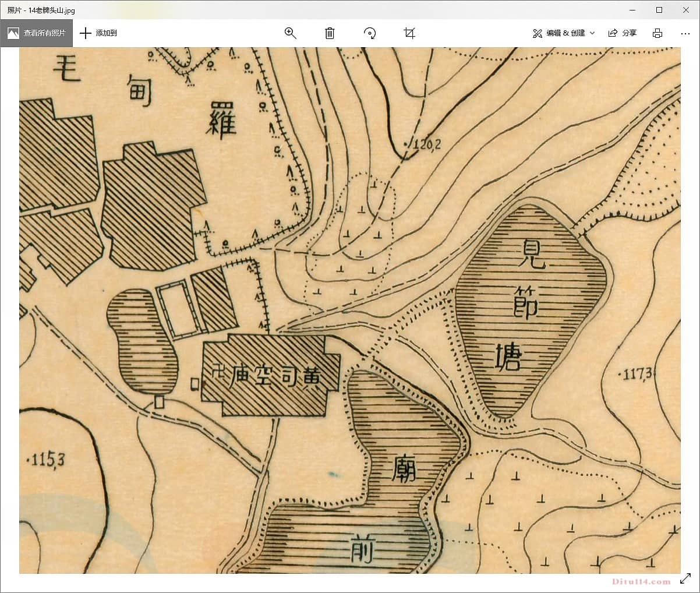
Task: Minimize the Photos window
Action: (x=632, y=10)
